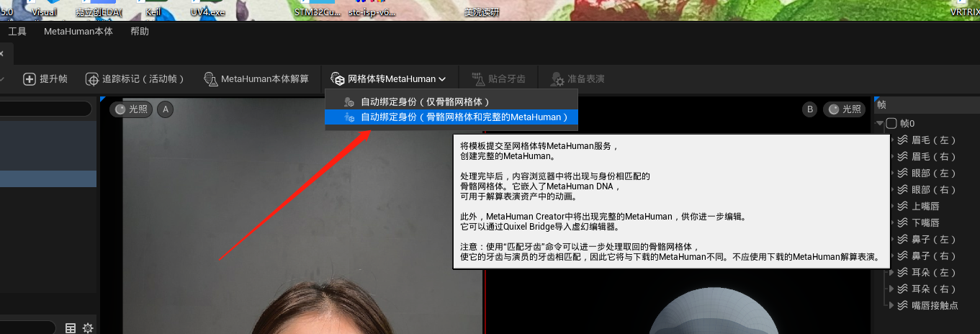
Task: Click the 贴合牙齿 button label
Action: 507,79
